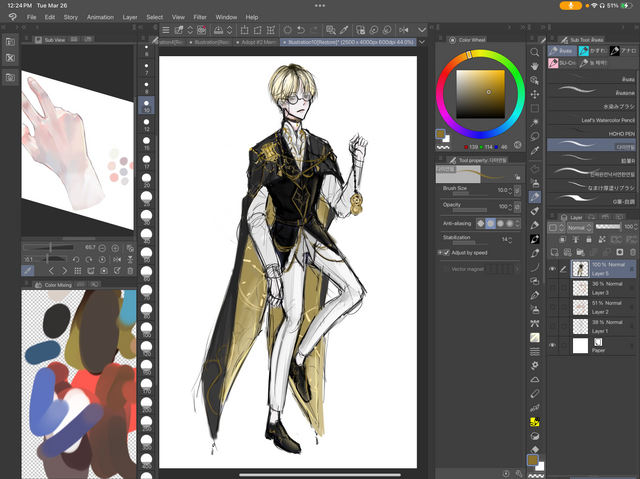
Task: Rotate Sub View image right
Action: pyautogui.click(x=89, y=259)
